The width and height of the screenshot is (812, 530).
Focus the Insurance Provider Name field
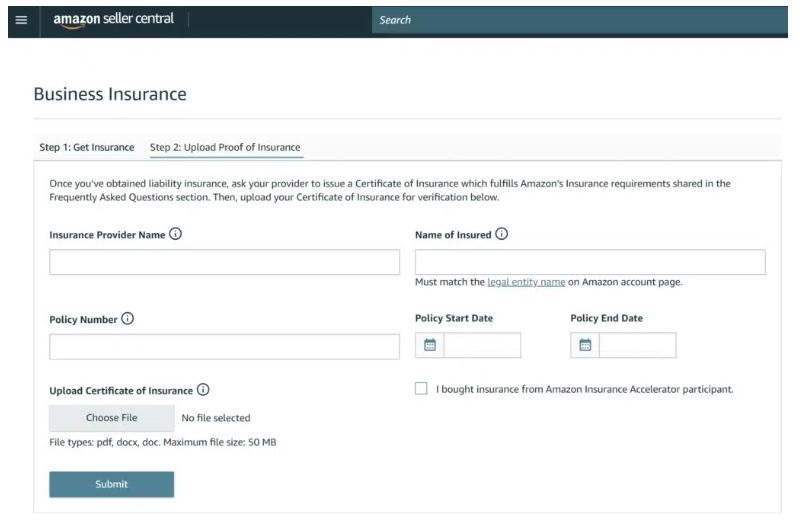pyautogui.click(x=224, y=262)
